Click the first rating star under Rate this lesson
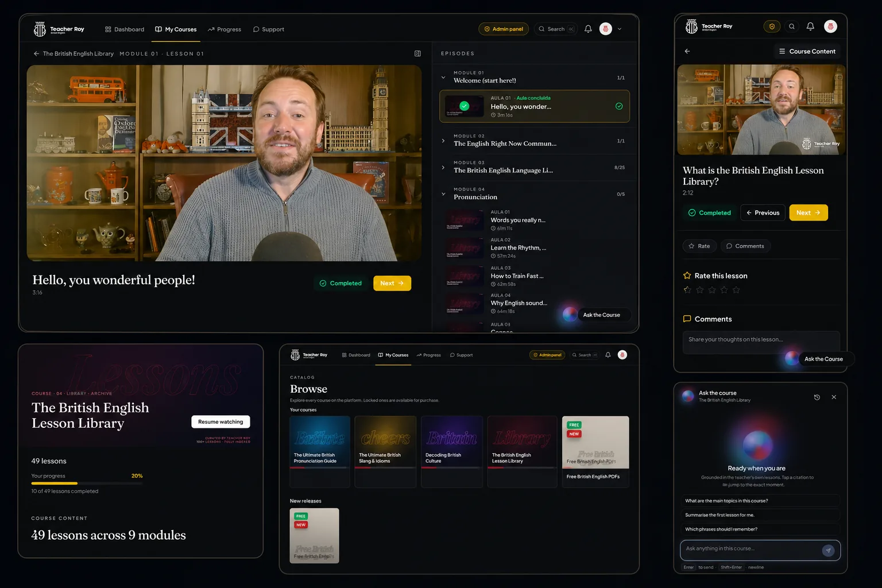This screenshot has width=882, height=588. coord(687,290)
